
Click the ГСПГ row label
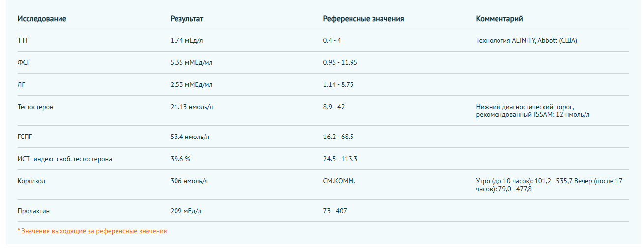coord(25,137)
